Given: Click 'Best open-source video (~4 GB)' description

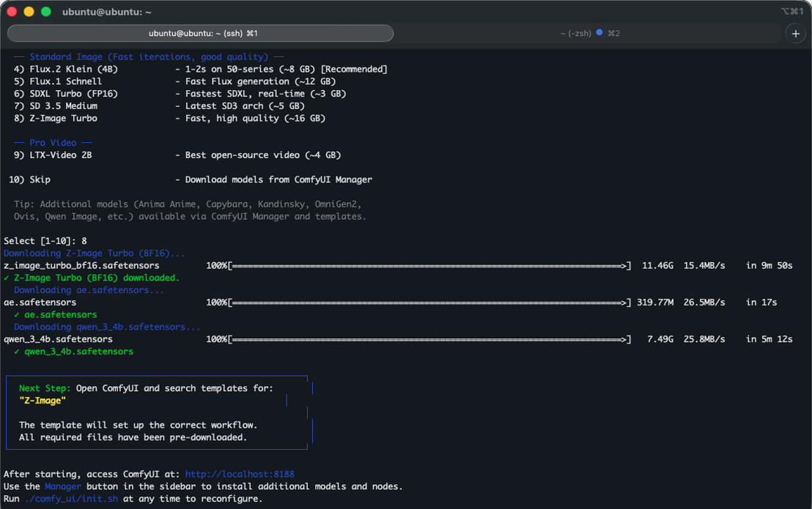Looking at the screenshot, I should point(263,155).
